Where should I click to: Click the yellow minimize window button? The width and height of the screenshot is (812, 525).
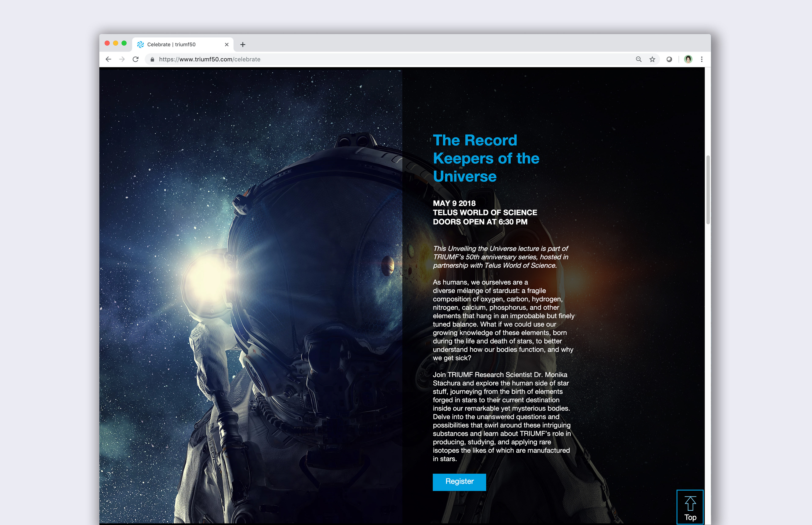click(116, 43)
